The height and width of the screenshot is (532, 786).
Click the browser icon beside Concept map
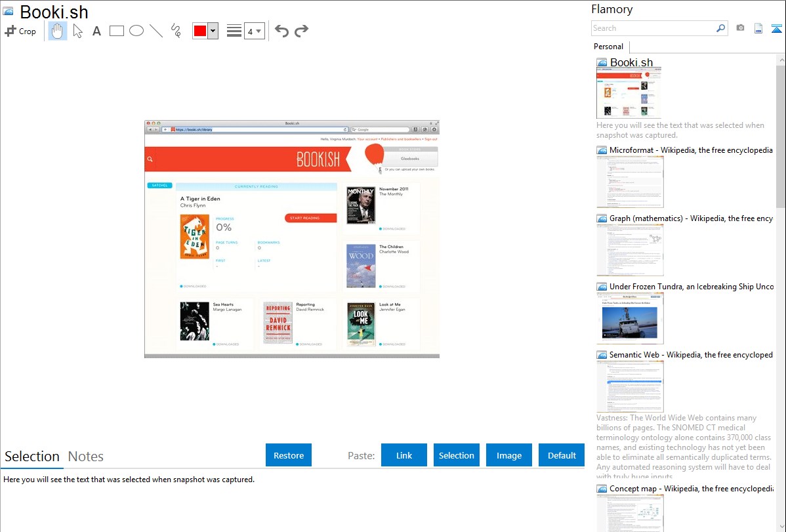click(602, 489)
